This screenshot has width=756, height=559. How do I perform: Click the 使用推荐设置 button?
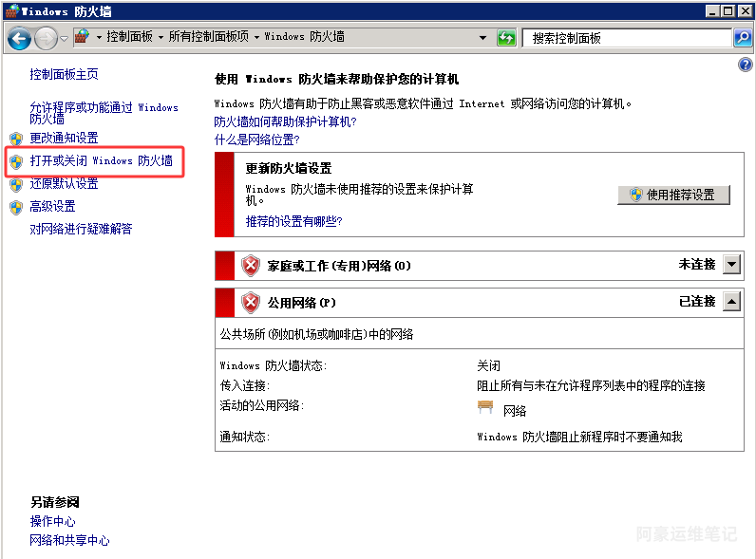673,195
